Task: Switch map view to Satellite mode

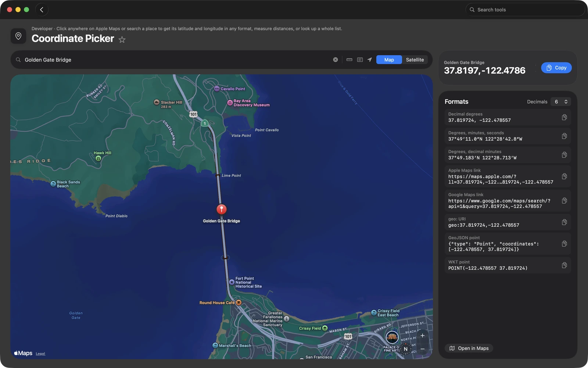Action: click(415, 60)
